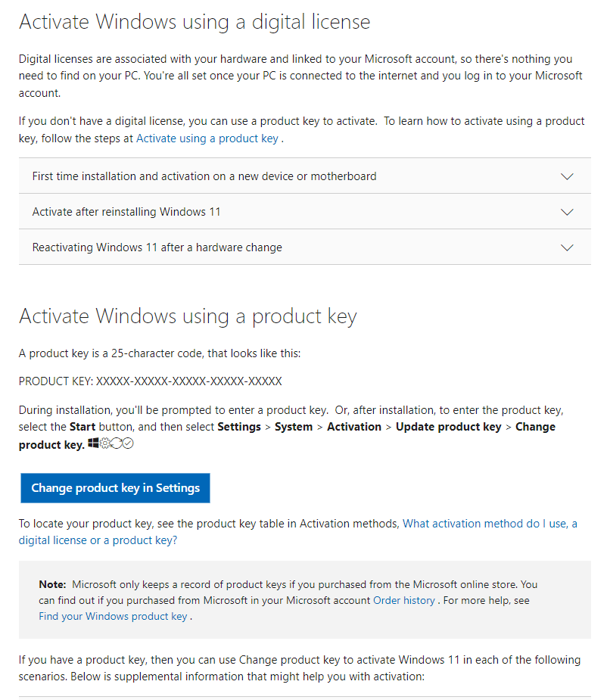The image size is (607, 700).
Task: Click the bold 'Update product key' text
Action: (x=448, y=427)
